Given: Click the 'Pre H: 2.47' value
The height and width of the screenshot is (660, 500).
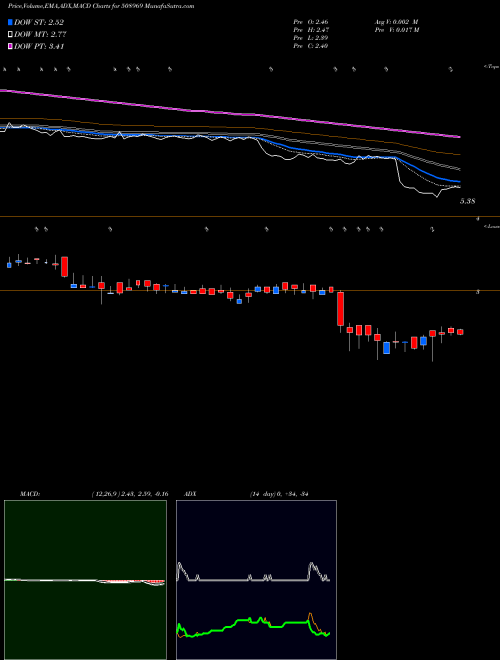Looking at the screenshot, I should point(311,29).
